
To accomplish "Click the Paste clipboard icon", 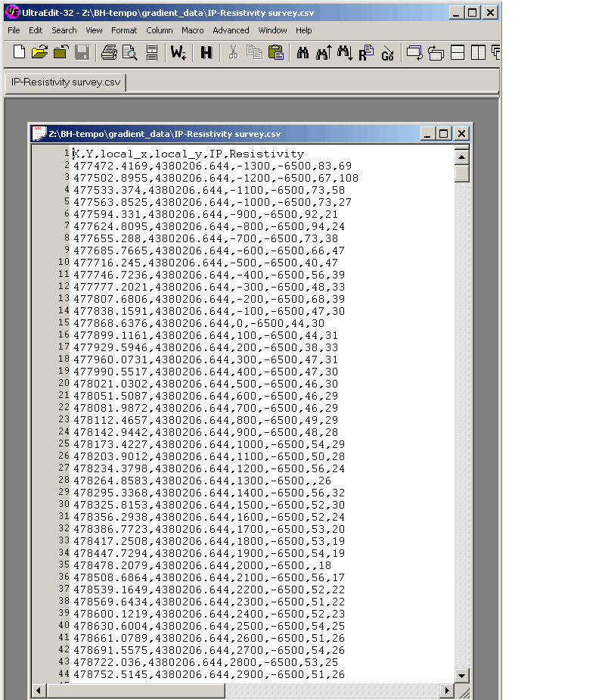I will tap(275, 52).
